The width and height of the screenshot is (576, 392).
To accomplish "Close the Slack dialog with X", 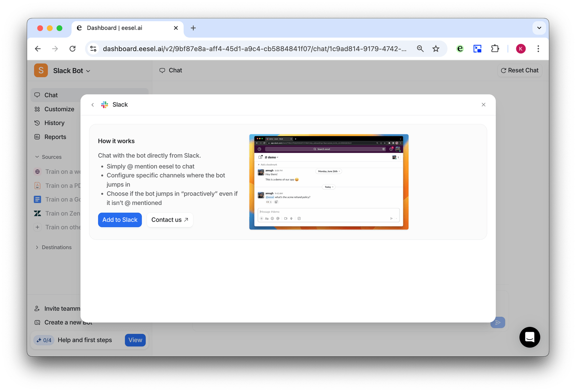I will click(483, 105).
